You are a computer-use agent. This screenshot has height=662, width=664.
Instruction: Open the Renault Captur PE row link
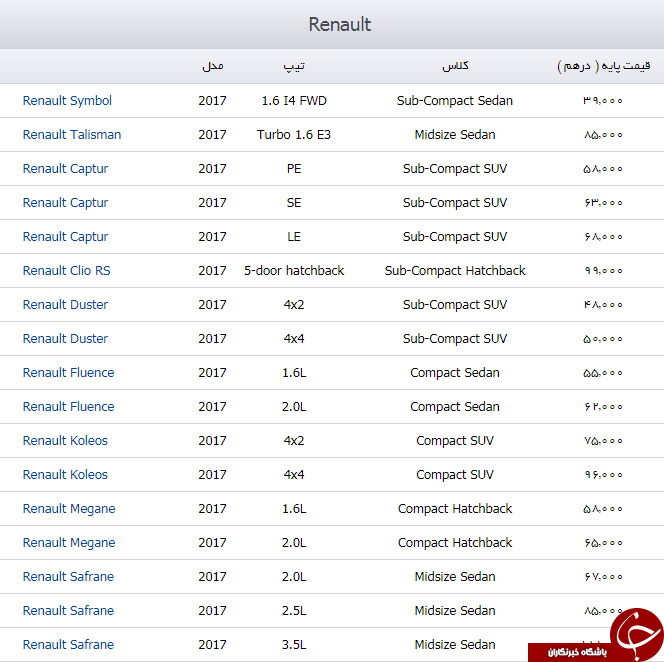65,169
